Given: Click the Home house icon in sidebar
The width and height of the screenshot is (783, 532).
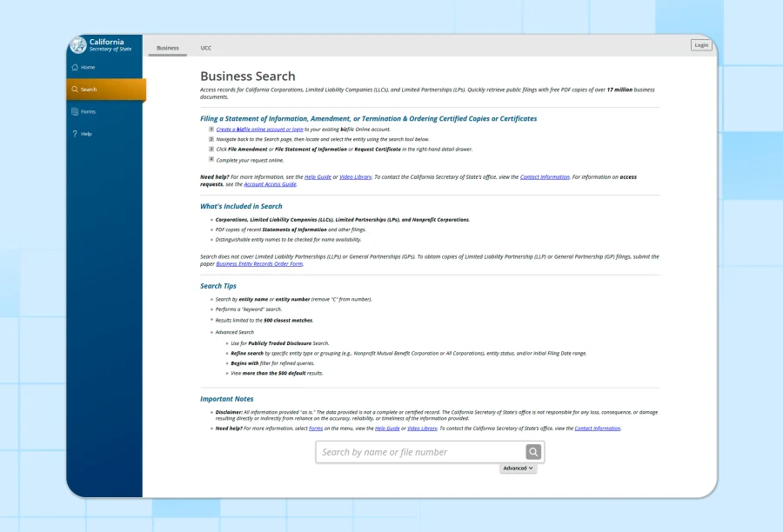Looking at the screenshot, I should tap(75, 67).
